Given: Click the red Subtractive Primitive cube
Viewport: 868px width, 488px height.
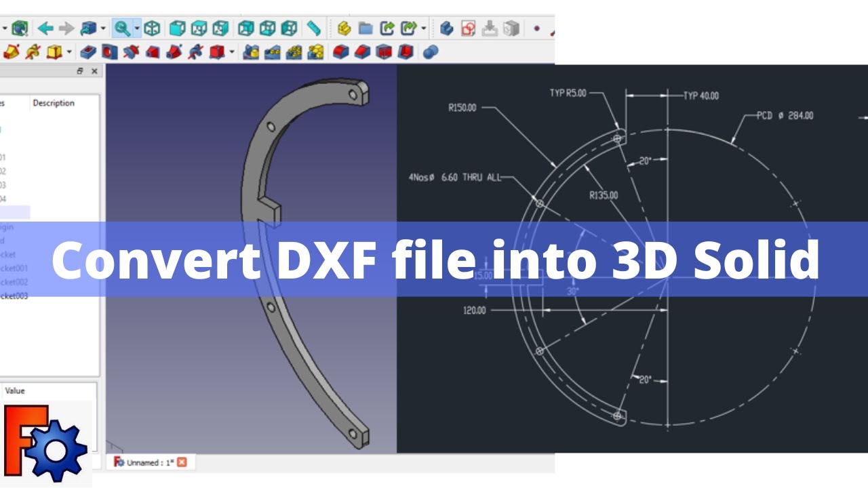Looking at the screenshot, I should (x=217, y=52).
